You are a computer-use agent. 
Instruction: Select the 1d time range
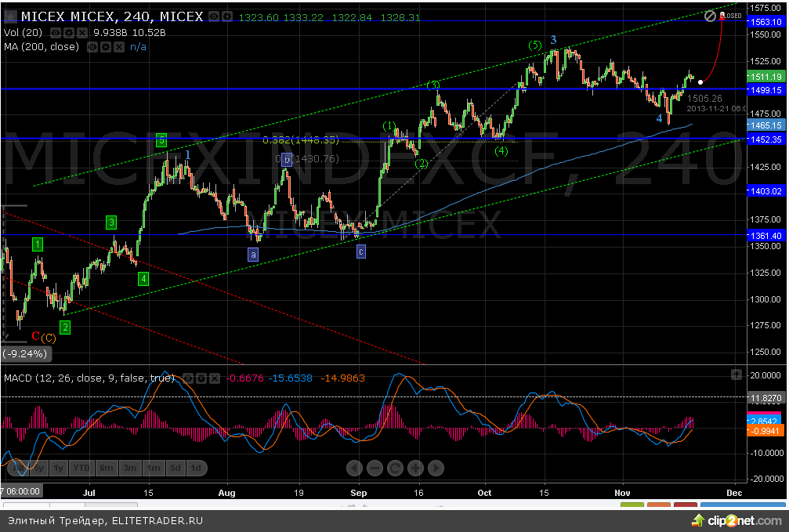tap(196, 468)
